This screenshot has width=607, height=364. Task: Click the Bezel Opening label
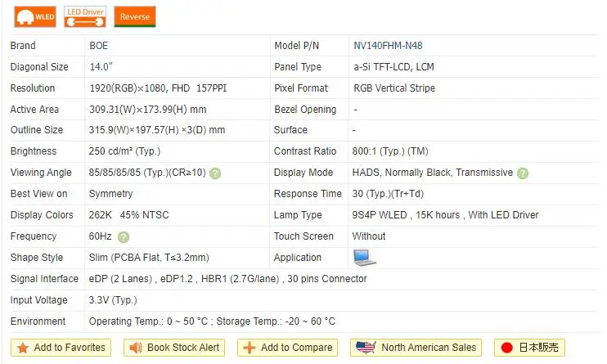(305, 110)
